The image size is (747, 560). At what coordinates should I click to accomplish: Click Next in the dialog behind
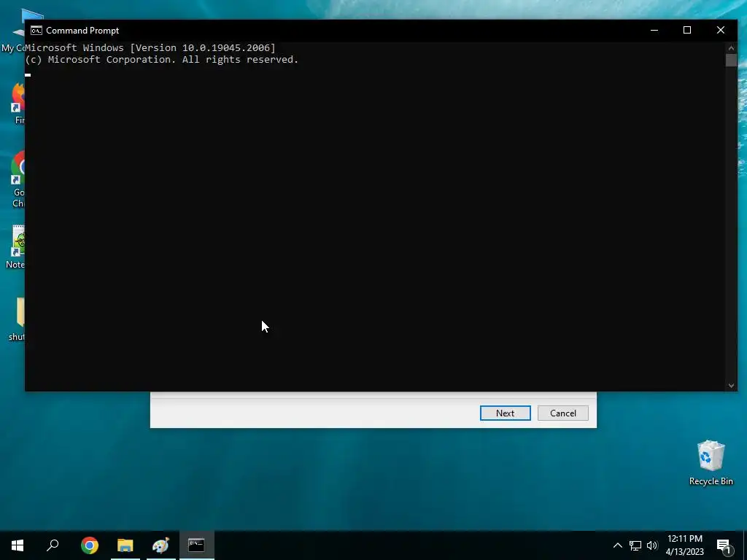pos(505,413)
